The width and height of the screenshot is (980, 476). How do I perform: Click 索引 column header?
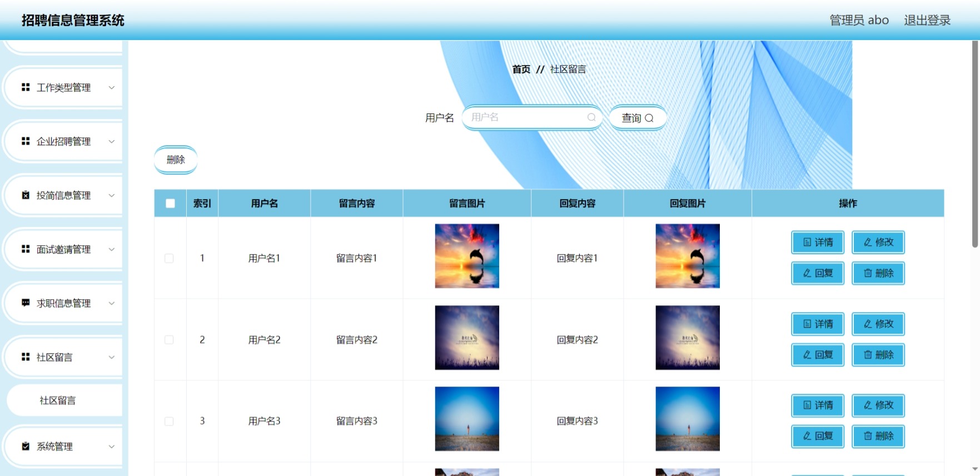202,204
